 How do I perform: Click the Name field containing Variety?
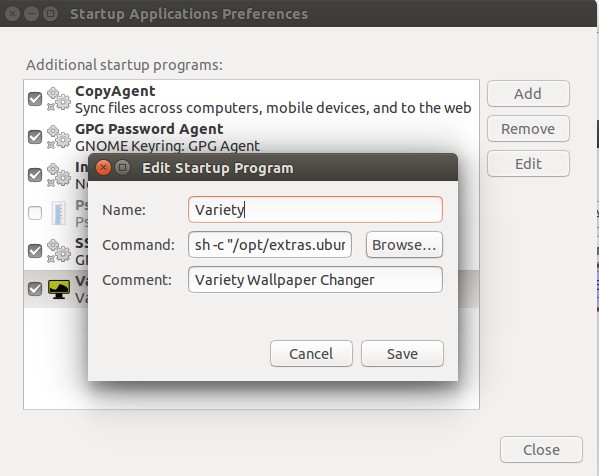click(x=315, y=209)
